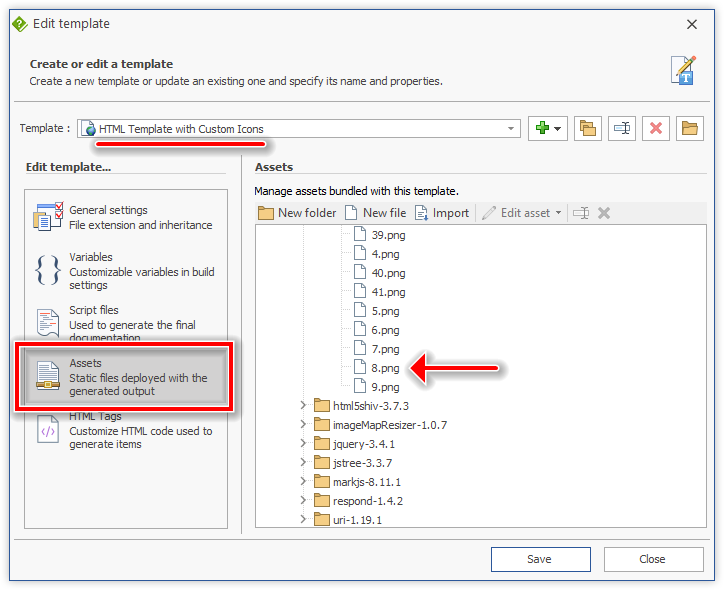The image size is (724, 590).
Task: Open templates folder icon
Action: pyautogui.click(x=690, y=128)
